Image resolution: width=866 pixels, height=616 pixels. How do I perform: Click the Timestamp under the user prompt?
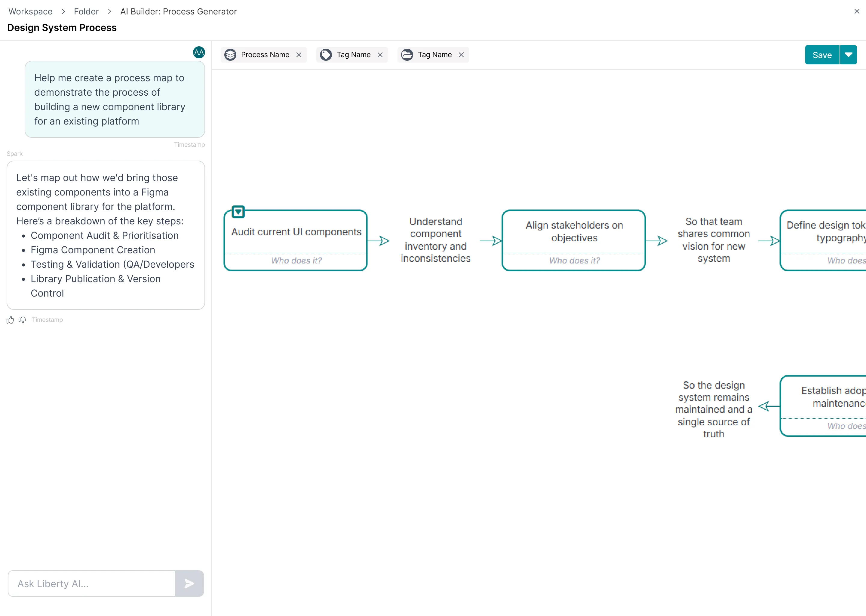coord(189,144)
